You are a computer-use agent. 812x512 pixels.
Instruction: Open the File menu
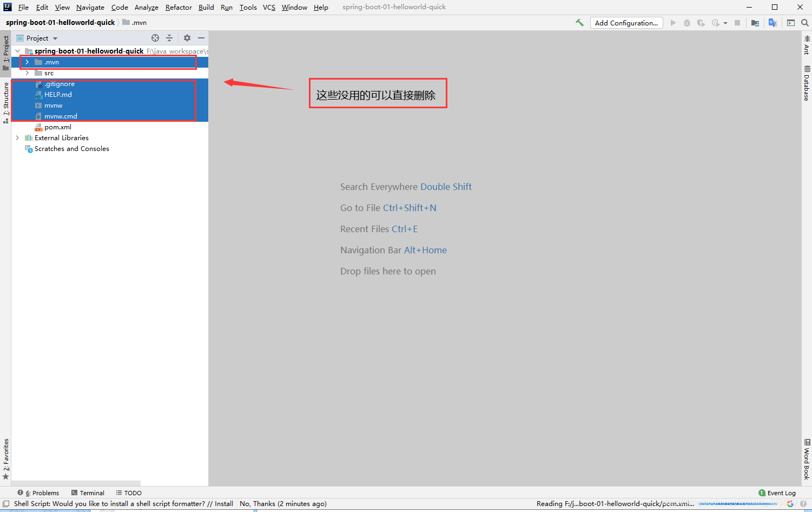(23, 7)
